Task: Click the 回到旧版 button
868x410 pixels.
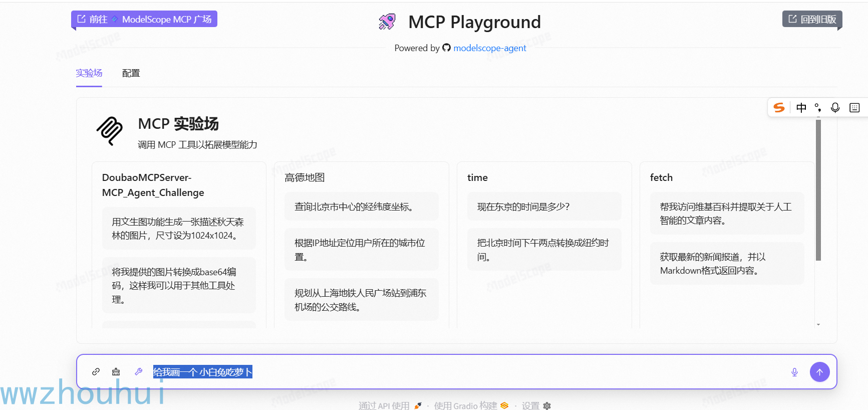Action: pyautogui.click(x=812, y=19)
